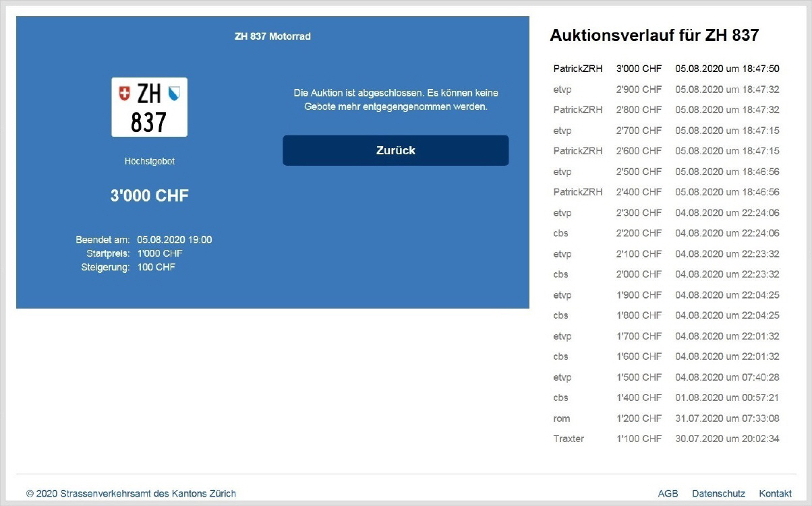Click the Steigerung 100 CHF value
812x506 pixels.
pyautogui.click(x=156, y=267)
